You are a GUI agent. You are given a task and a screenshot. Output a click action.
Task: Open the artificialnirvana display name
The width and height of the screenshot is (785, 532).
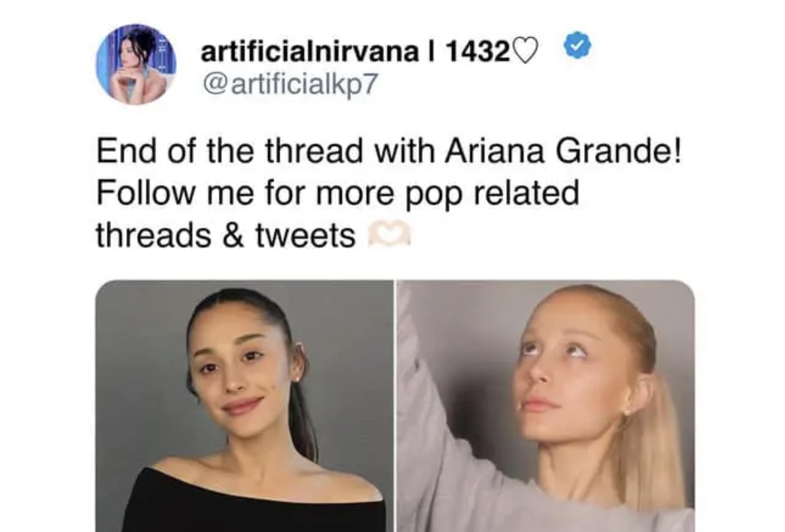[x=309, y=51]
